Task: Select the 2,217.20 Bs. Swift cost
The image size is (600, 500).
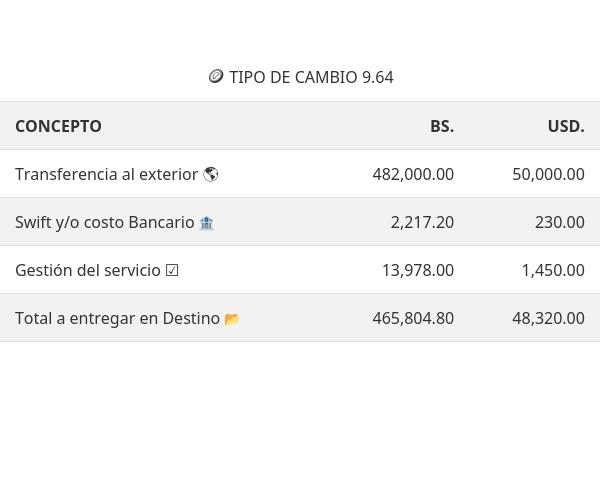Action: point(422,222)
